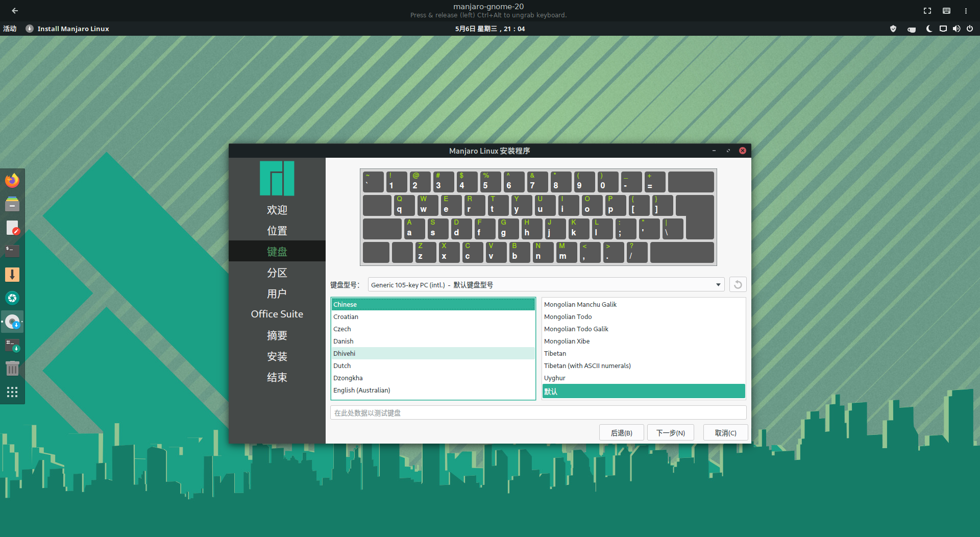Open the terminal-with-arrow installer dock icon
The image size is (980, 537).
pyautogui.click(x=12, y=345)
